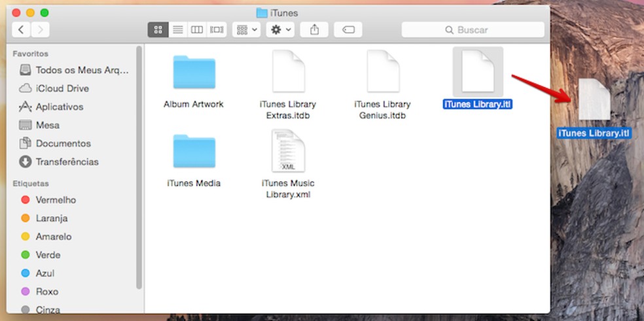The image size is (644, 321).
Task: Open the item arrangement dropdown
Action: tap(247, 29)
